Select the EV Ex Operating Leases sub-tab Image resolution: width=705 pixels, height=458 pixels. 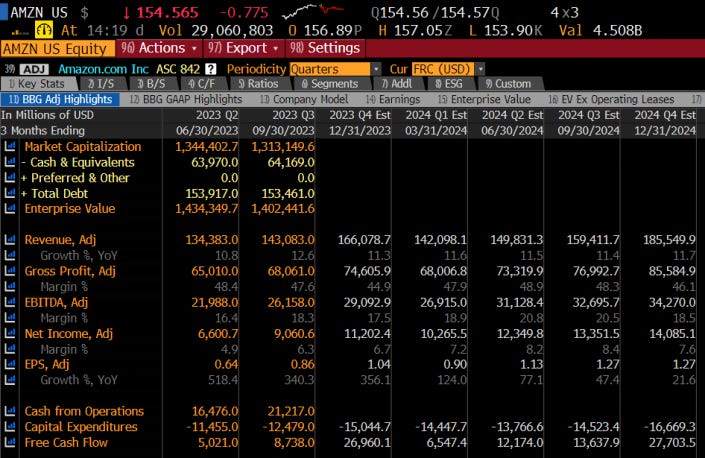tap(611, 99)
